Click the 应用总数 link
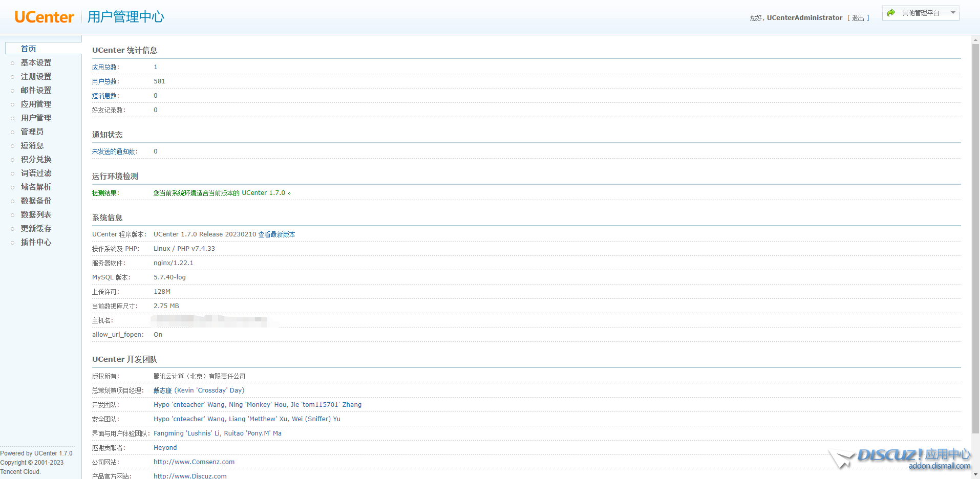Screen dimensions: 980x479 tap(104, 67)
